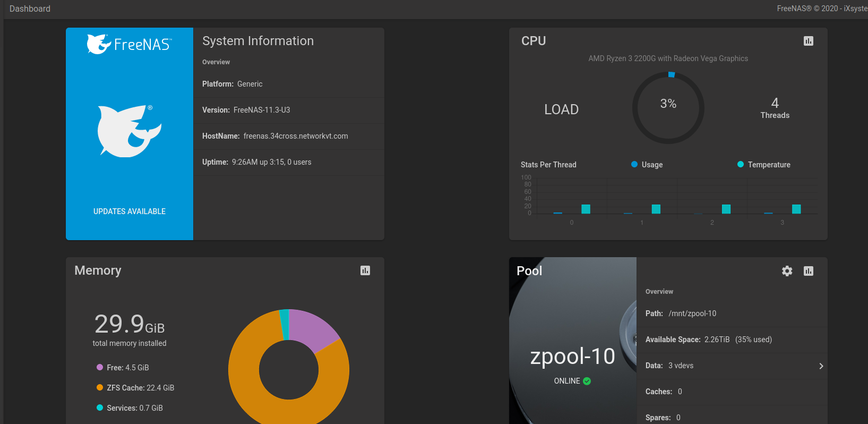This screenshot has height=424, width=868.
Task: Click 'LOAD' label in CPU card
Action: [x=561, y=109]
